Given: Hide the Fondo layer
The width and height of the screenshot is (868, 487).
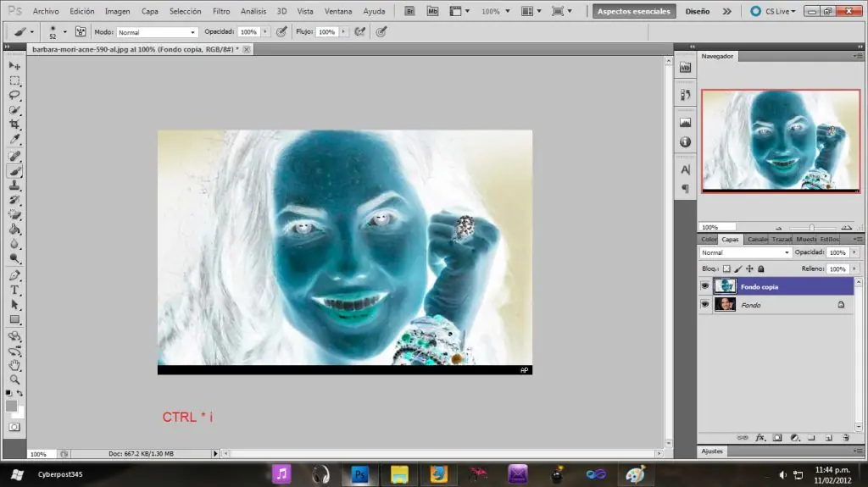Looking at the screenshot, I should coord(704,304).
